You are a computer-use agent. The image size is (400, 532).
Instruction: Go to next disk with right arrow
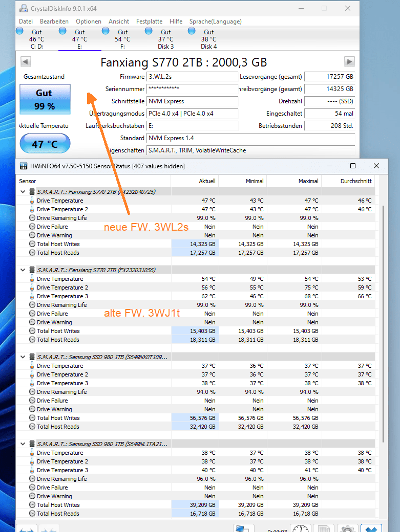pos(349,62)
